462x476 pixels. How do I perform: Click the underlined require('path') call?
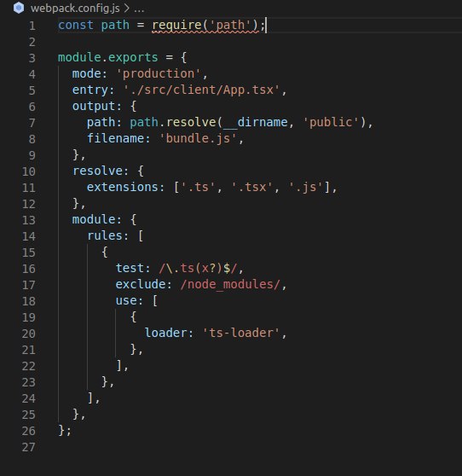pyautogui.click(x=205, y=26)
